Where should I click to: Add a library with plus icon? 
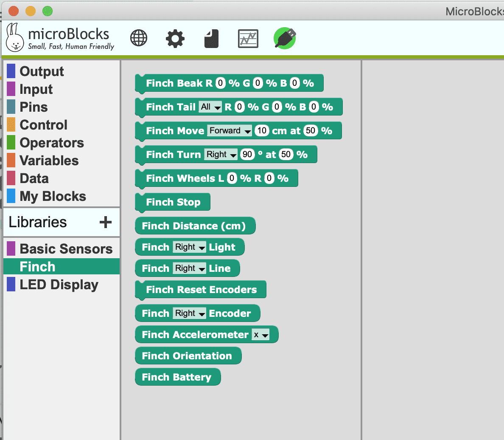[x=105, y=222]
